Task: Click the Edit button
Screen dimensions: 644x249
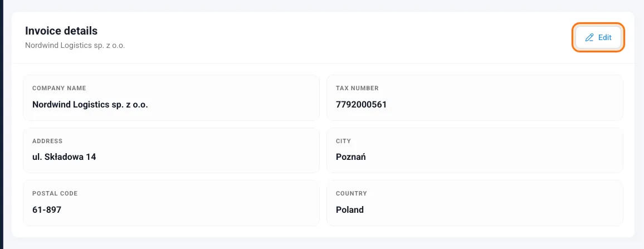Action: (598, 37)
